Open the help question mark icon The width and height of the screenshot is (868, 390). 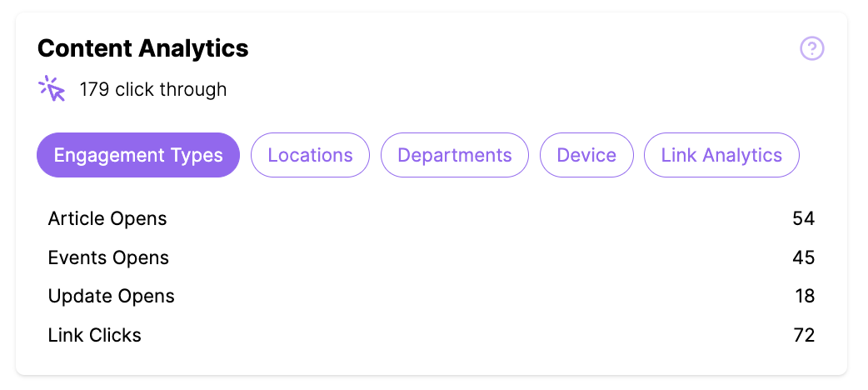click(x=812, y=48)
